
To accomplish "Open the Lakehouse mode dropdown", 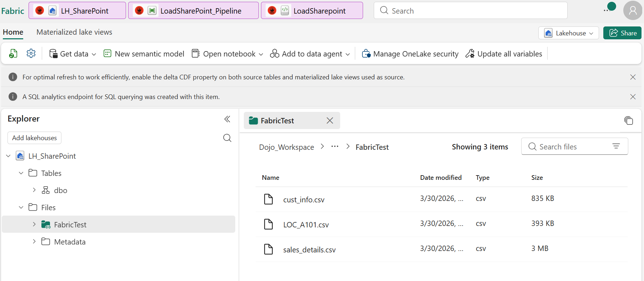I will (x=569, y=33).
